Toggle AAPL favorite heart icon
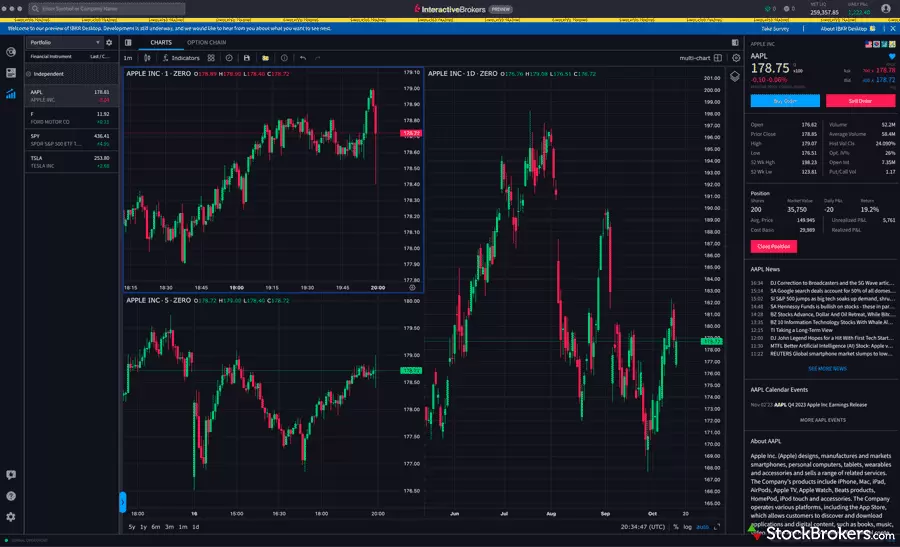This screenshot has width=900, height=547. point(891,57)
